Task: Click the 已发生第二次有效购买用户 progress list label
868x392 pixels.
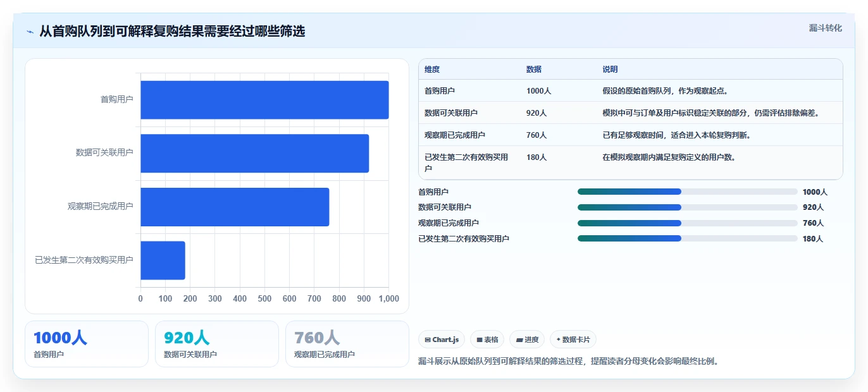Action: point(464,238)
